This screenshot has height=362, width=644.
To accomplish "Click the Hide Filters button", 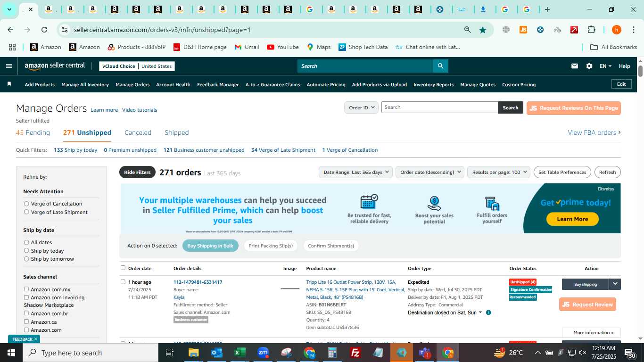I will (x=137, y=172).
